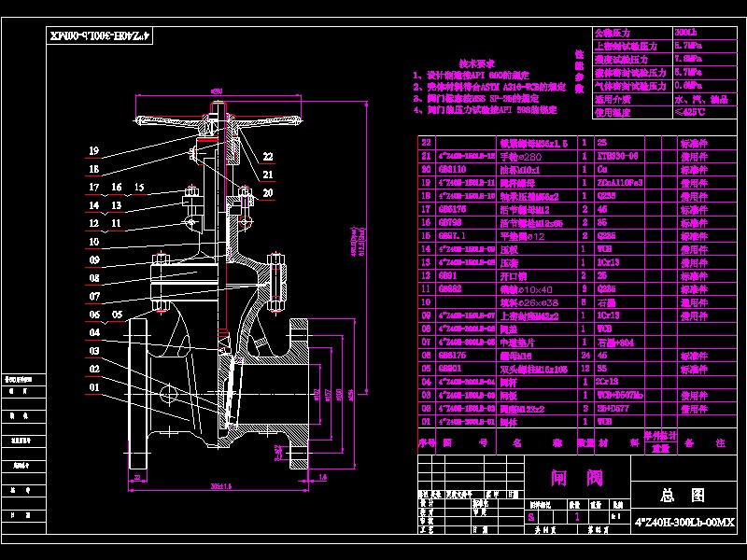
Task: Select callout number 20 beside the stem
Action: coord(268,193)
